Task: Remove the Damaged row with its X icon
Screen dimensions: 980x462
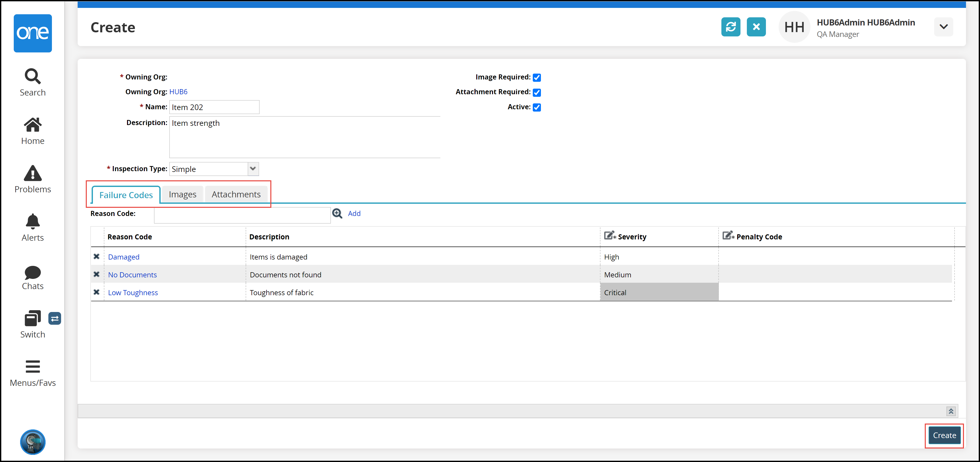Action: [97, 256]
